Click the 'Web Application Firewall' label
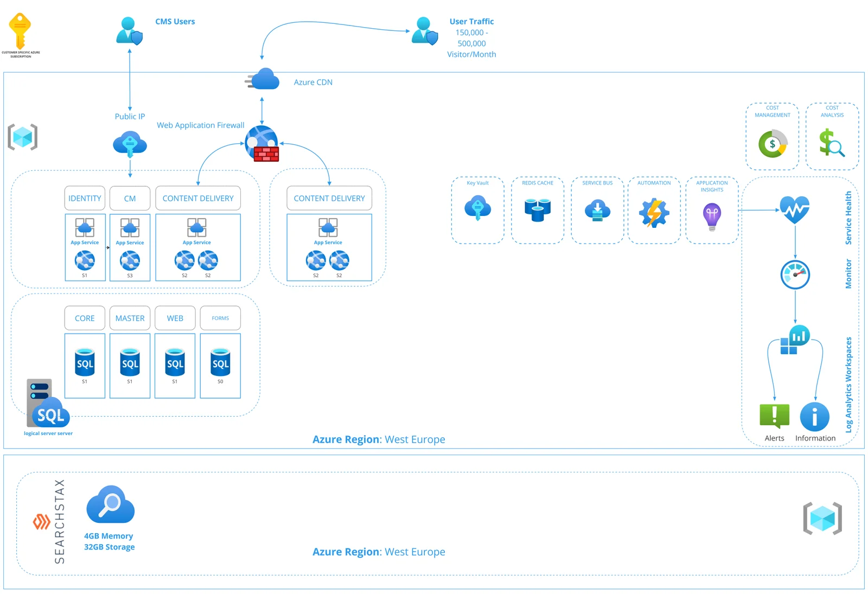Viewport: 868px width, 594px height. pyautogui.click(x=201, y=125)
